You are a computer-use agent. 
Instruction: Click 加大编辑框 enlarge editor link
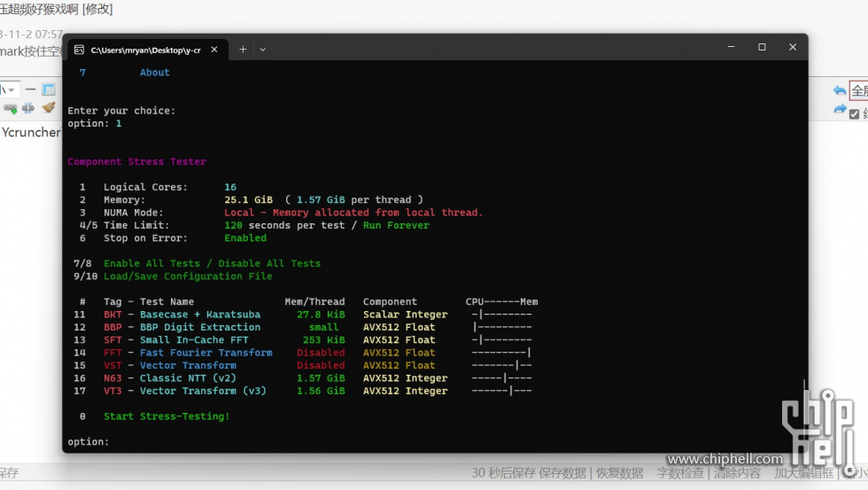point(804,473)
